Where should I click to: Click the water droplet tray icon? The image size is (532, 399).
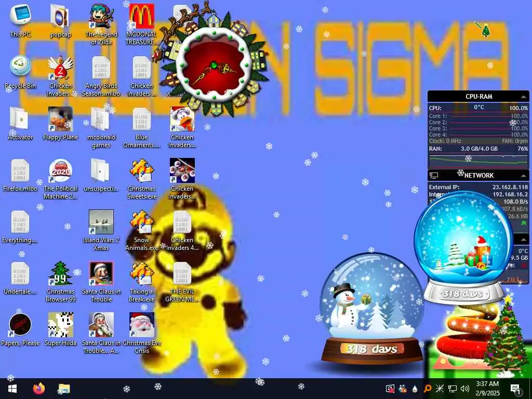(415, 389)
